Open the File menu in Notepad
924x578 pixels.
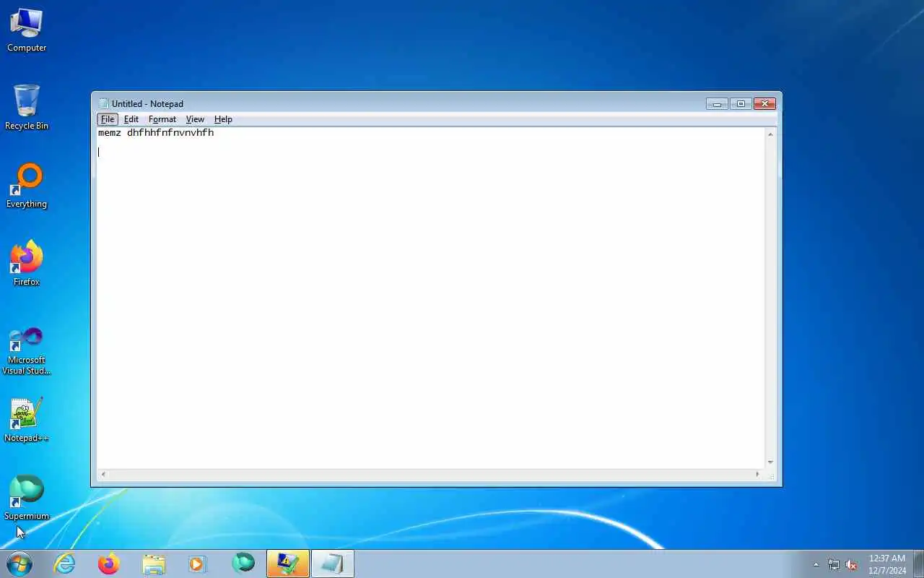107,119
